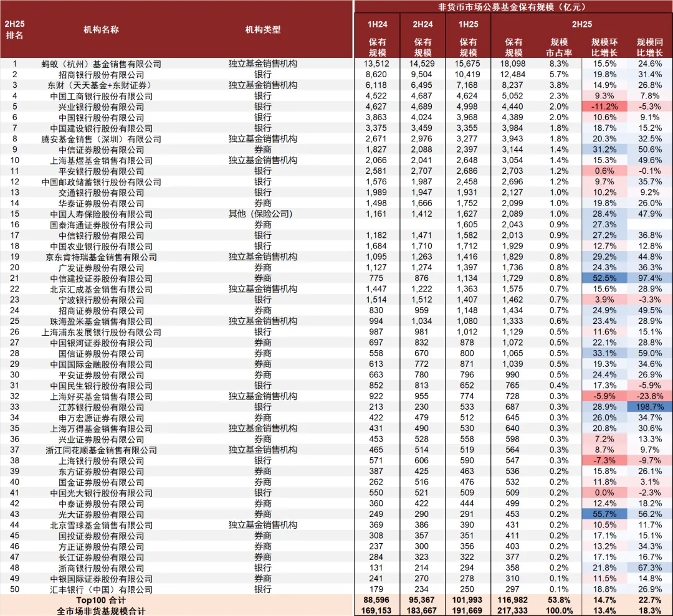Select 67.3% cell for 浙商银行
673x616 pixels.
[x=650, y=567]
